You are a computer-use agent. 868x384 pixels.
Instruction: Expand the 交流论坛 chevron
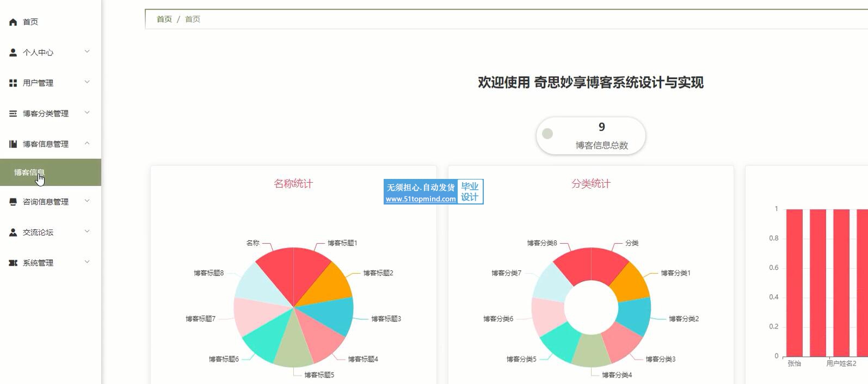point(87,231)
